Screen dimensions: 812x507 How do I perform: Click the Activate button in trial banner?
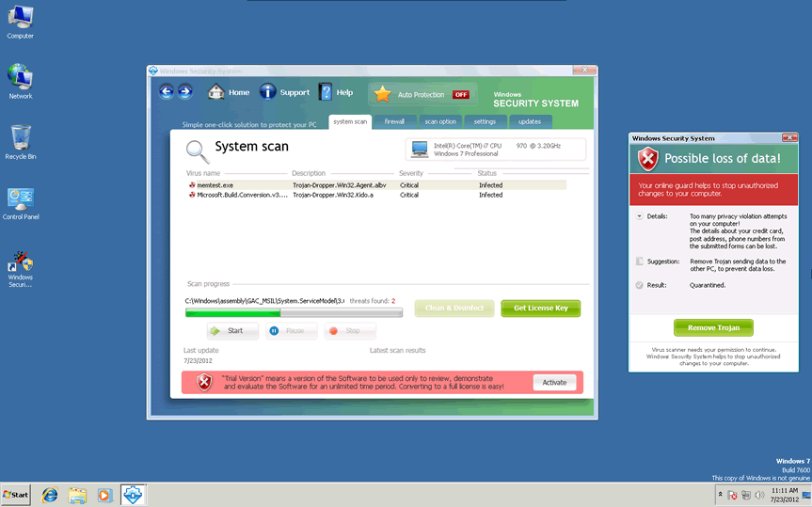click(x=554, y=382)
